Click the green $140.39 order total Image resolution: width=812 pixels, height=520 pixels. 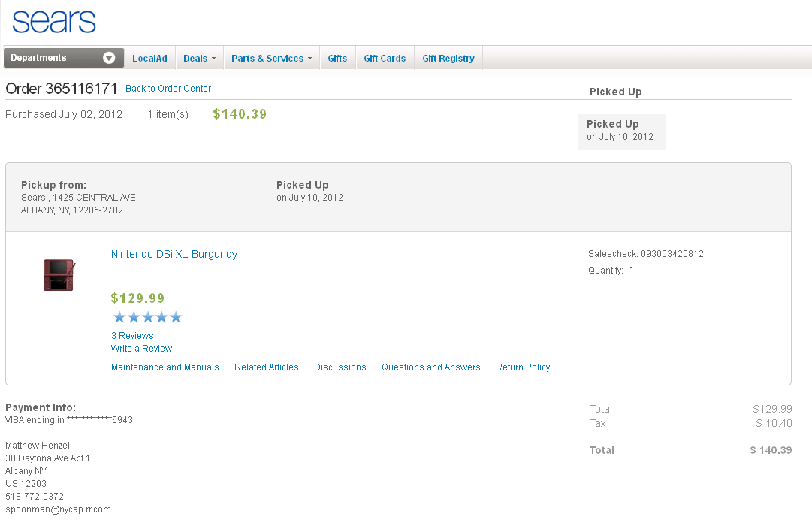coord(240,114)
